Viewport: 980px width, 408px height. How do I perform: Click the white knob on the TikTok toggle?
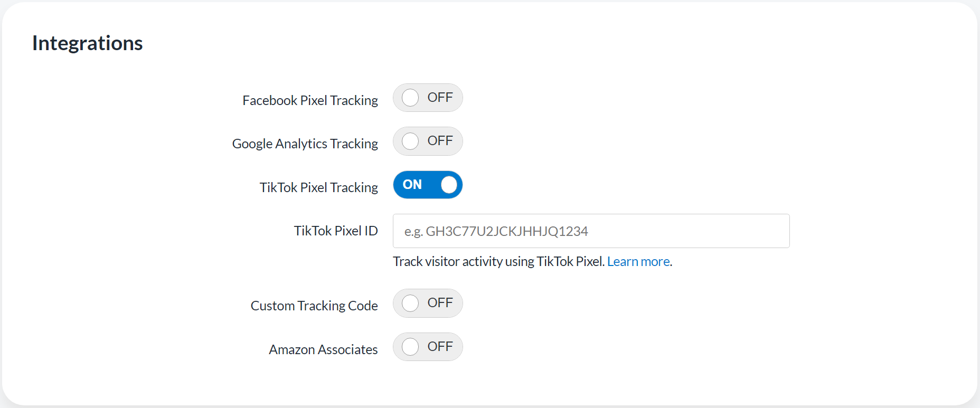click(x=449, y=185)
